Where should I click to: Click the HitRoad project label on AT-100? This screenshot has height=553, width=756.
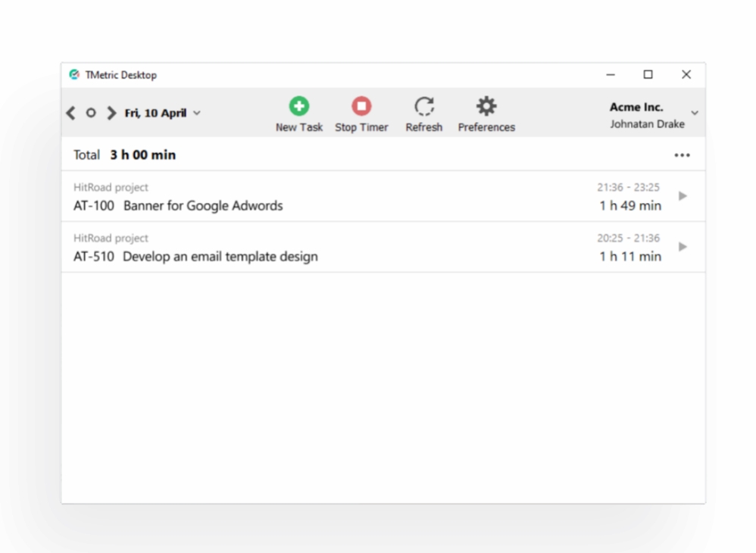point(111,187)
